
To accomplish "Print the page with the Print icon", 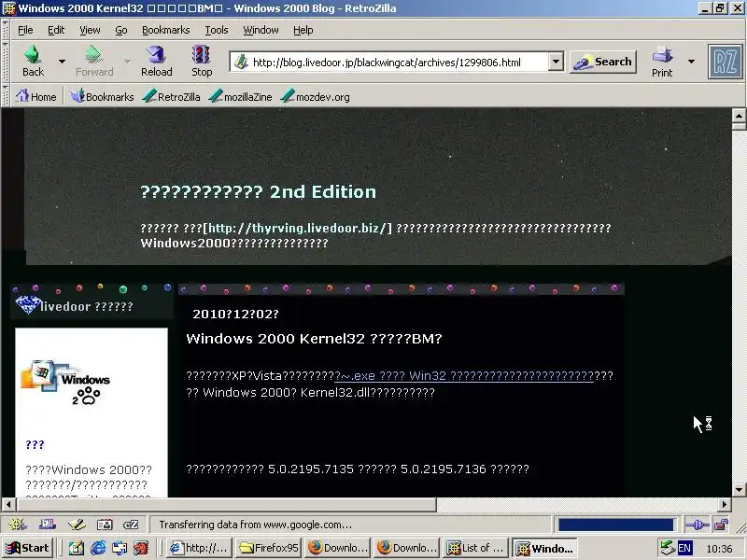I will [x=662, y=62].
